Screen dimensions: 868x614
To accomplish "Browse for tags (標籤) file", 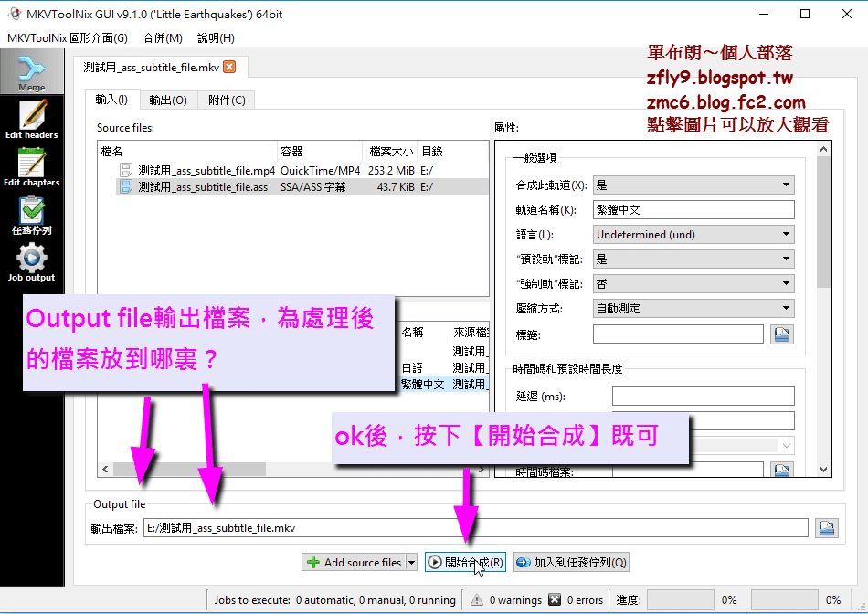I will click(781, 333).
